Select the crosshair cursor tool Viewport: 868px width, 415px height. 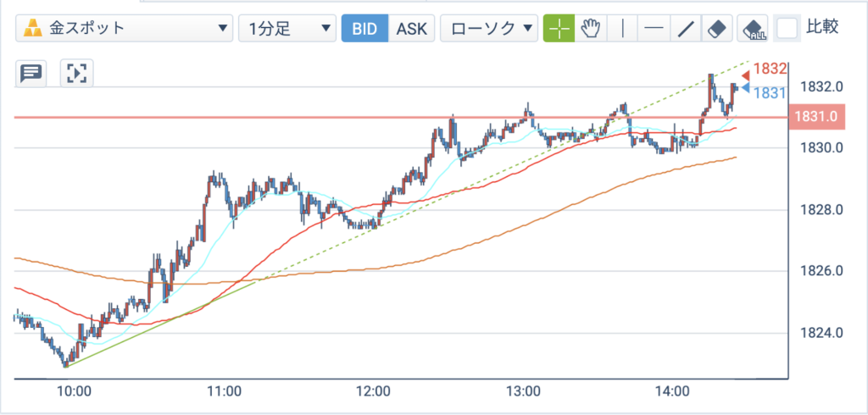(559, 29)
